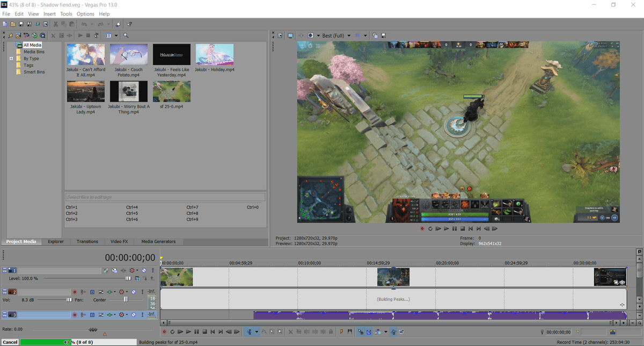Adjust the track 1 Level slider handle
This screenshot has width=644, height=346.
click(x=128, y=278)
